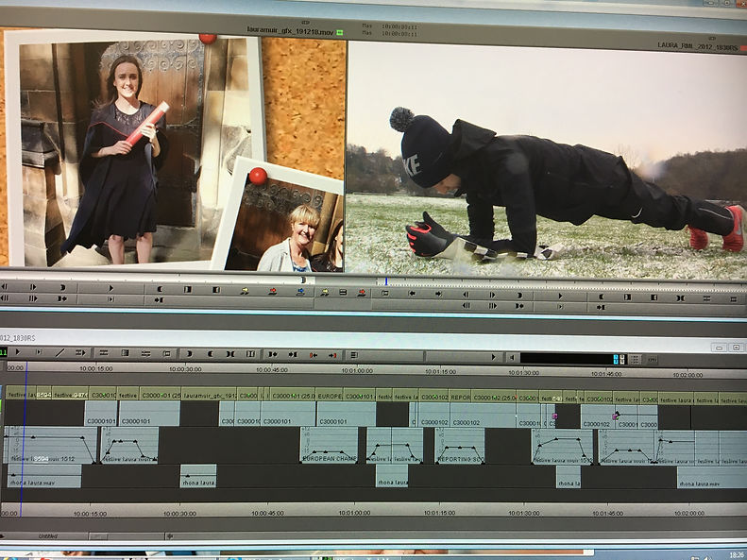Image resolution: width=747 pixels, height=560 pixels.
Task: Step back ten frames in record monitor
Action: click(x=467, y=306)
